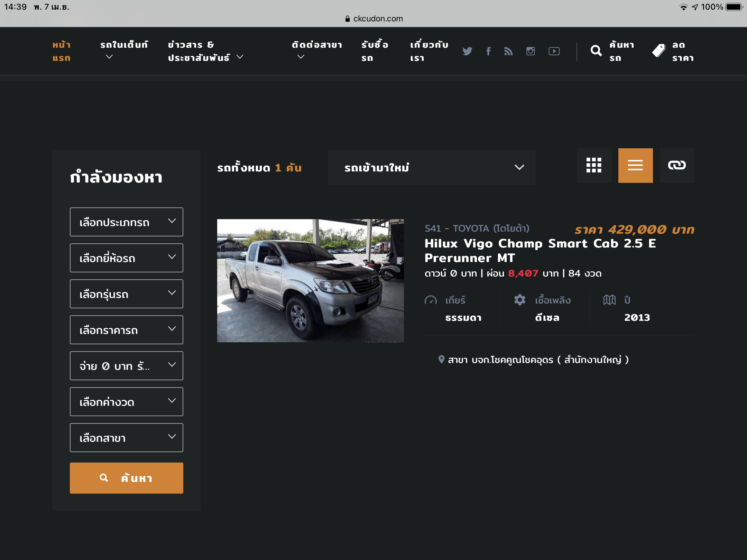747x560 pixels.
Task: Open the Facebook social link
Action: (x=488, y=51)
